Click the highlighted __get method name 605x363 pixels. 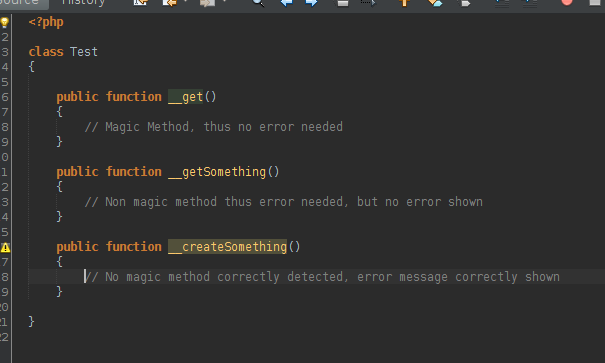click(x=185, y=97)
